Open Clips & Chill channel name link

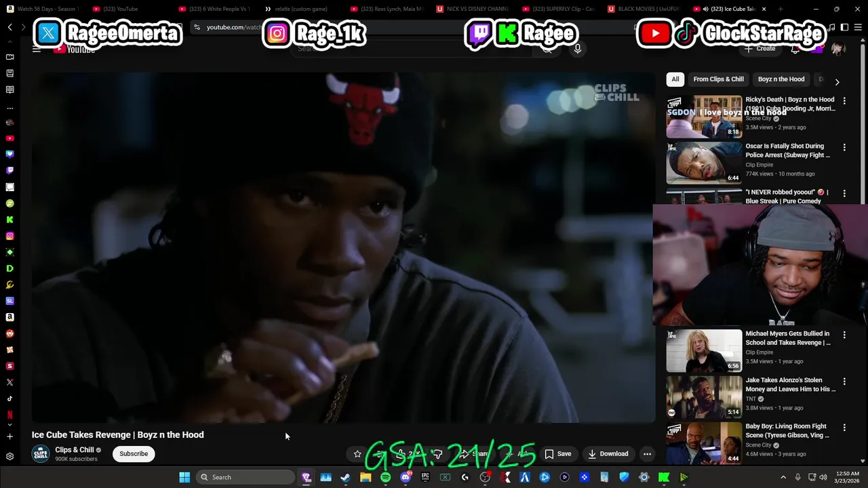click(74, 450)
